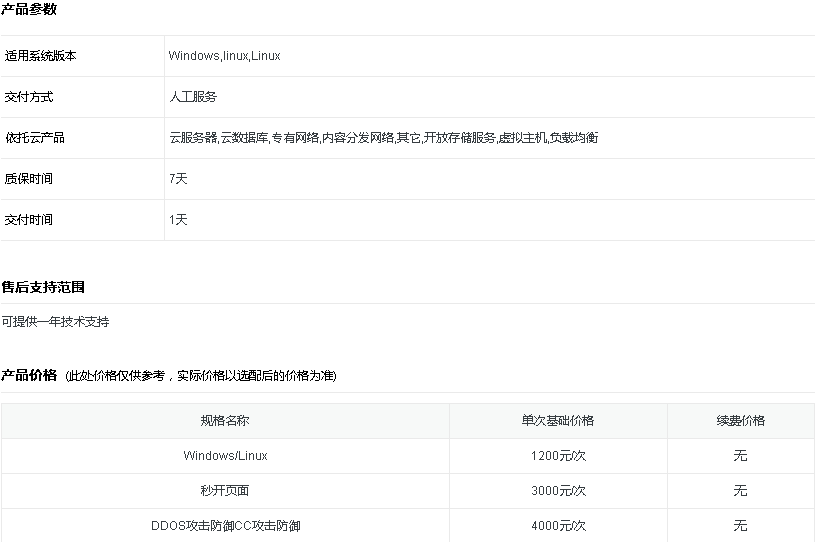Click the 4000元/次 price cell

557,526
